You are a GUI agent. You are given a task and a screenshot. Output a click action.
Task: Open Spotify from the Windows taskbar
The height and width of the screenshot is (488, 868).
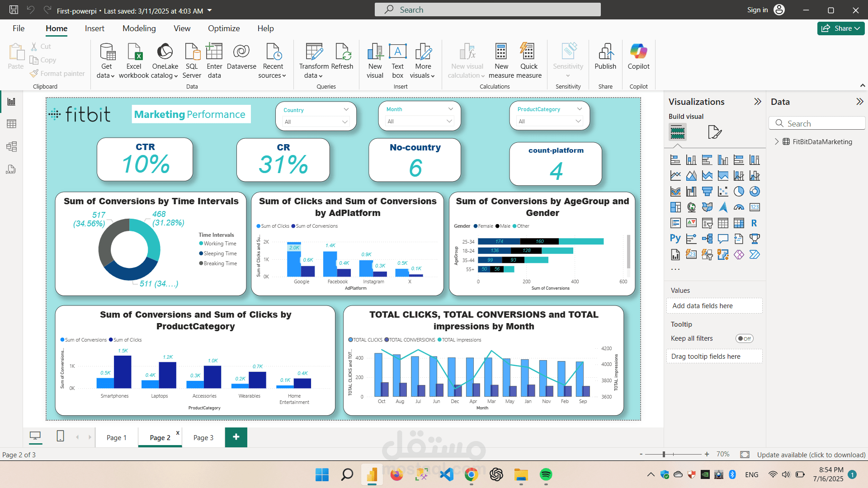tap(546, 474)
